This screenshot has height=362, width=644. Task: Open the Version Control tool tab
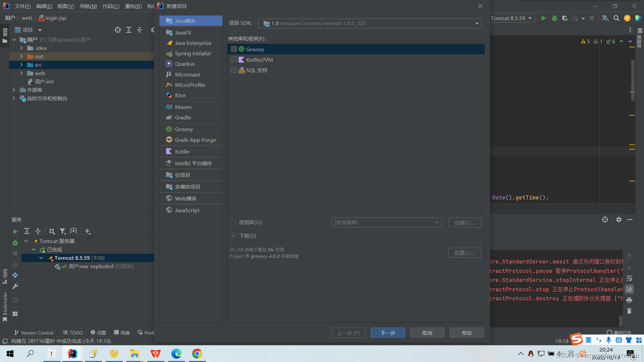click(x=34, y=333)
